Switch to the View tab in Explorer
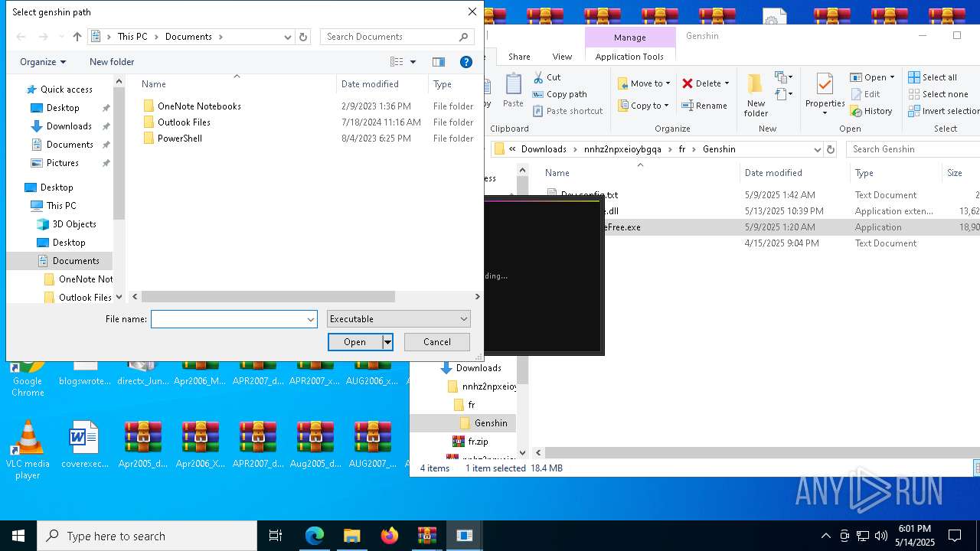Image resolution: width=980 pixels, height=551 pixels. tap(562, 57)
